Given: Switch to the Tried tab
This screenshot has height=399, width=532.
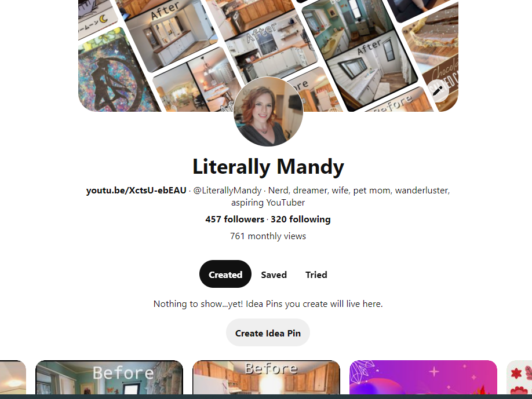Looking at the screenshot, I should (316, 274).
